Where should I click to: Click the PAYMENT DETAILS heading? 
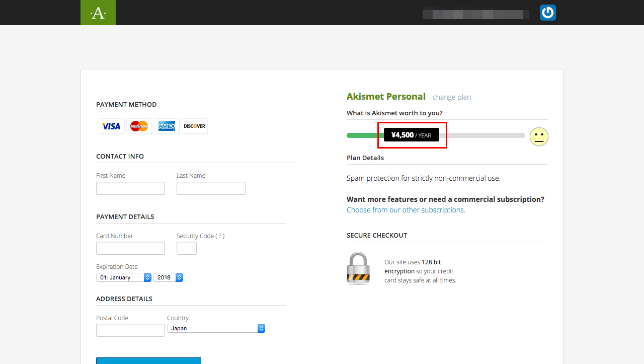(x=125, y=217)
